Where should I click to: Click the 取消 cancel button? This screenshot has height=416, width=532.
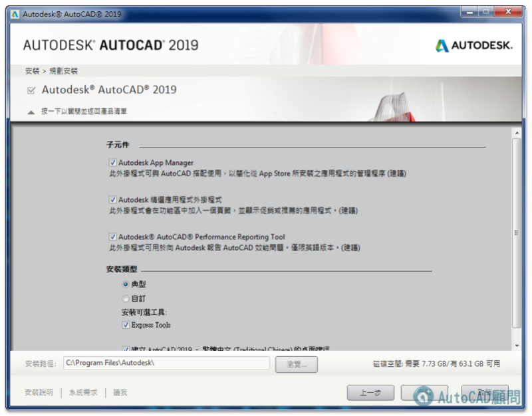[485, 393]
